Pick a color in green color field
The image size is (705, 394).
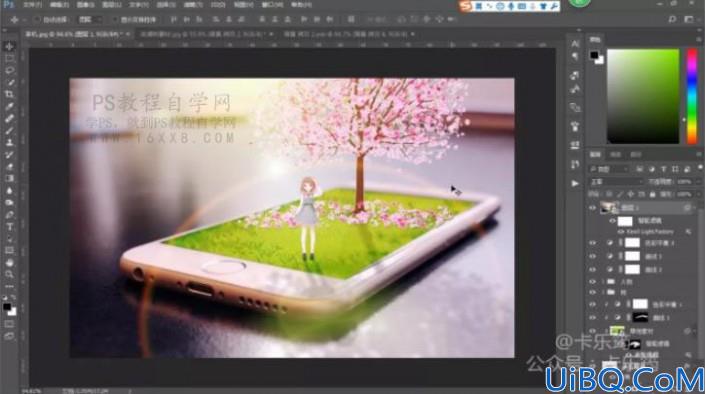[x=643, y=96]
